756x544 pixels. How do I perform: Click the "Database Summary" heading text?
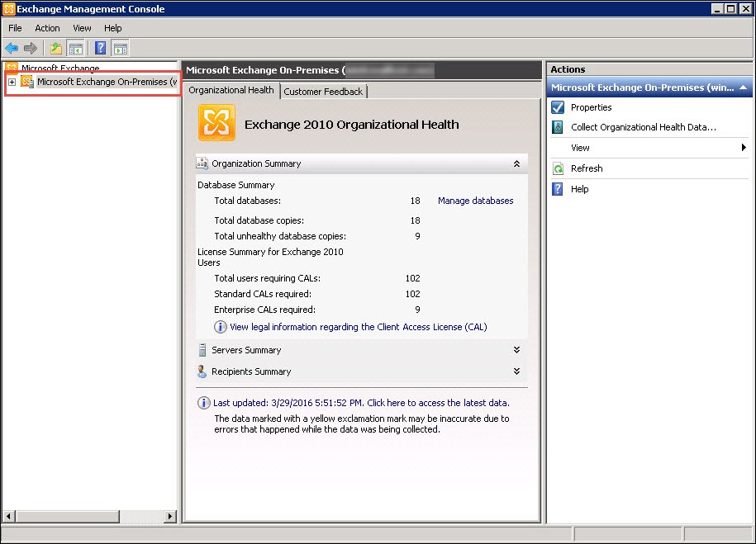pos(235,185)
